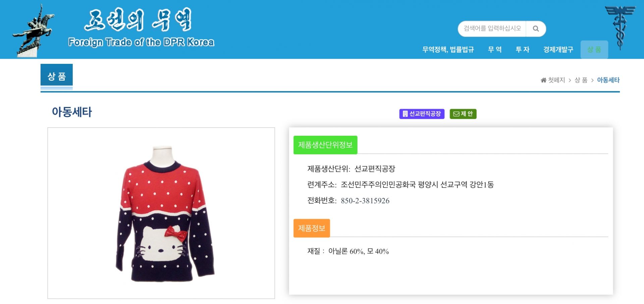Open the 무 역 menu item

click(x=495, y=50)
